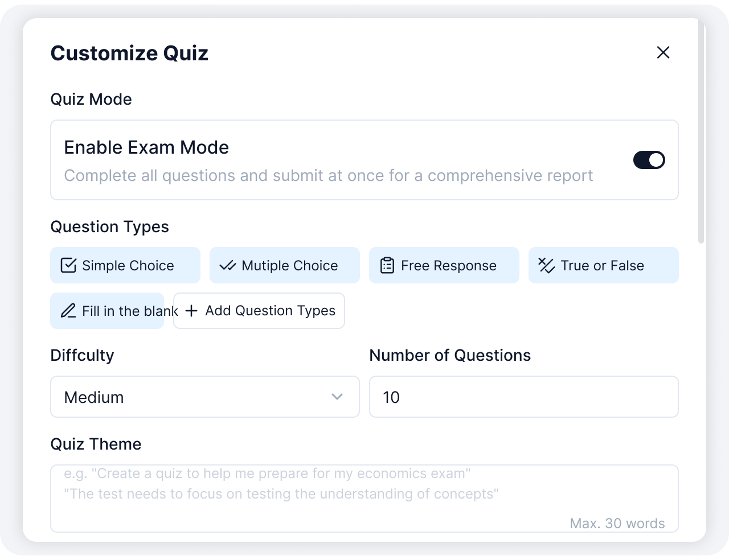Viewport: 729px width, 560px height.
Task: Click the True or False icon
Action: (547, 265)
